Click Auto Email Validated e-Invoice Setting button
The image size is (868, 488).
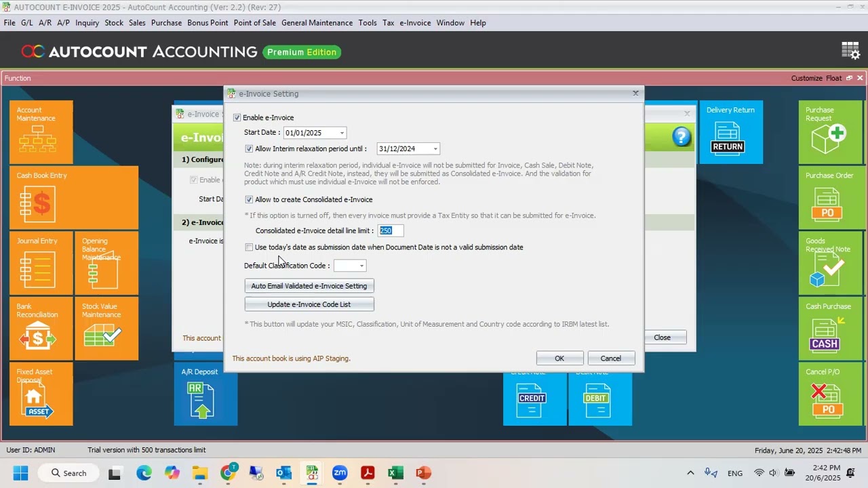point(309,286)
